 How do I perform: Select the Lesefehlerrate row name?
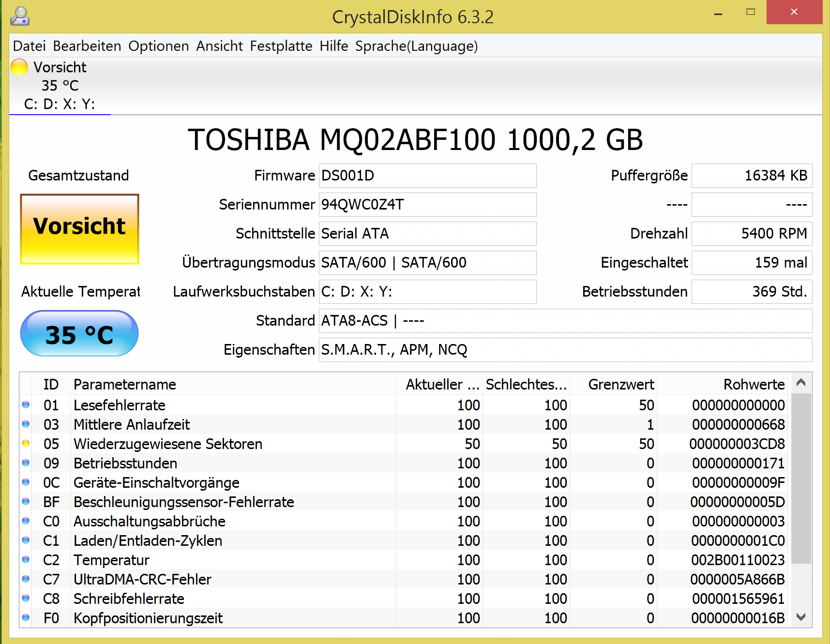[120, 405]
